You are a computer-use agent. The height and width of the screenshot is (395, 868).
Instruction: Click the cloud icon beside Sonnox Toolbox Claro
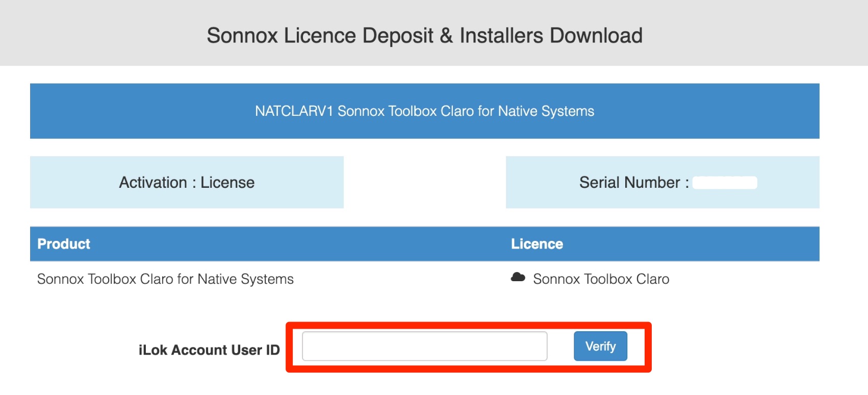pyautogui.click(x=518, y=277)
